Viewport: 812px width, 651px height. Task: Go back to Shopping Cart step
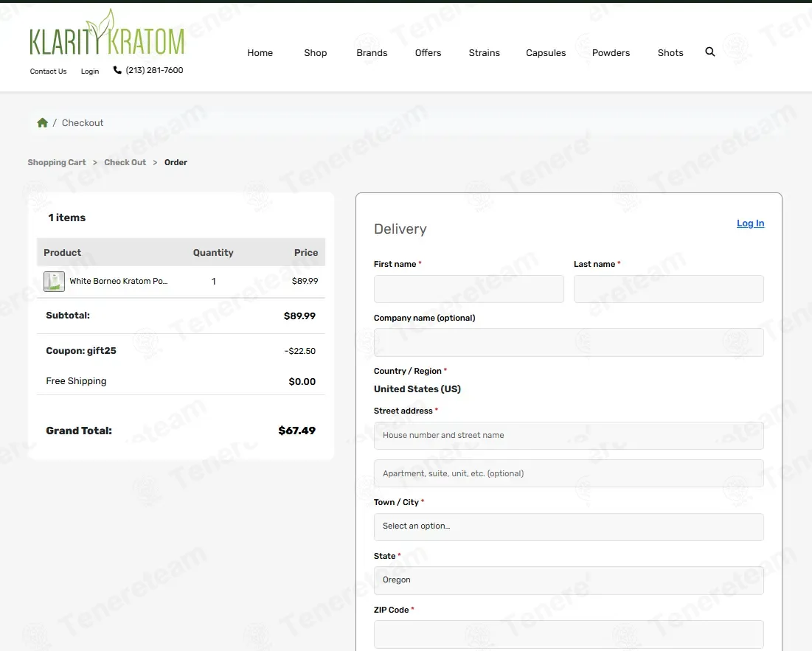57,162
